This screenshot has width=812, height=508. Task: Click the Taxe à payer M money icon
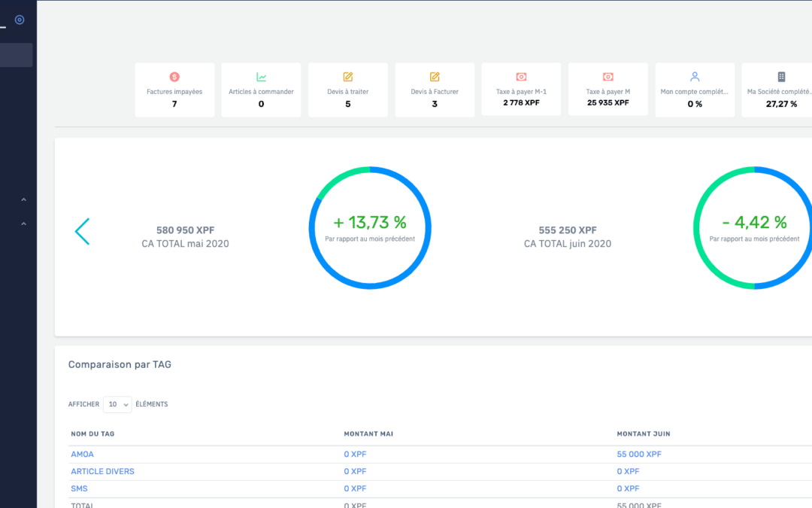608,77
